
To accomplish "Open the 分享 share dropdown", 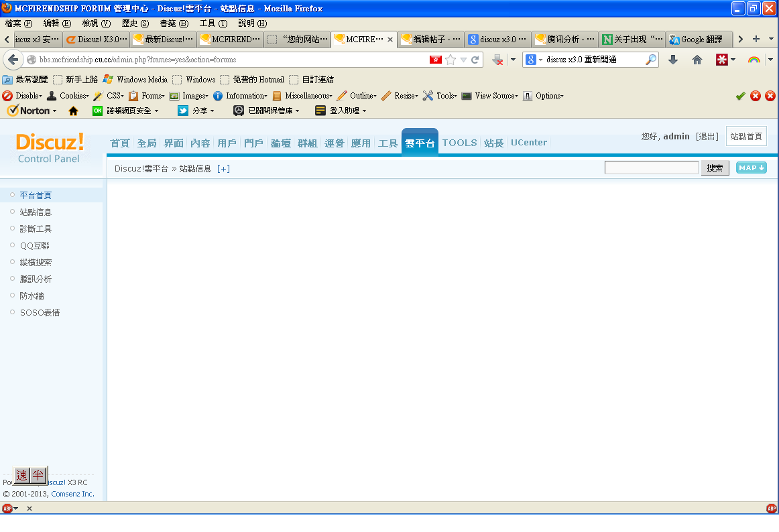I will click(196, 111).
